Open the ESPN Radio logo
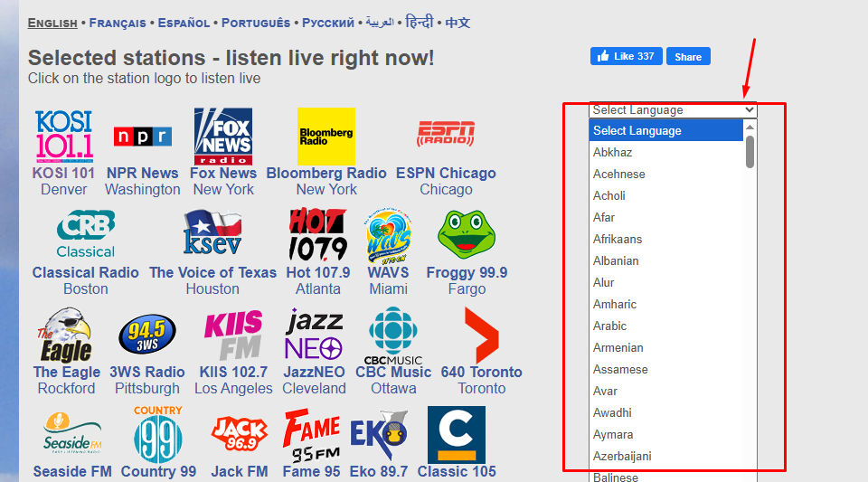 click(446, 133)
